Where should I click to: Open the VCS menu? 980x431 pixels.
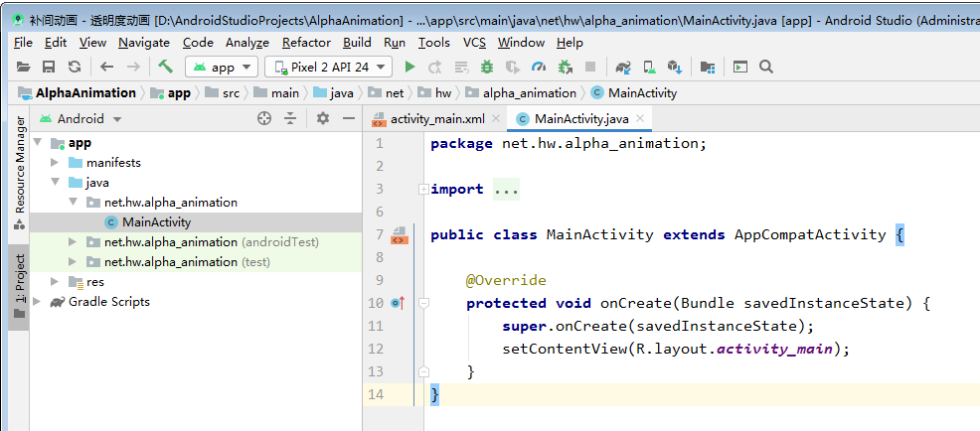pyautogui.click(x=474, y=43)
